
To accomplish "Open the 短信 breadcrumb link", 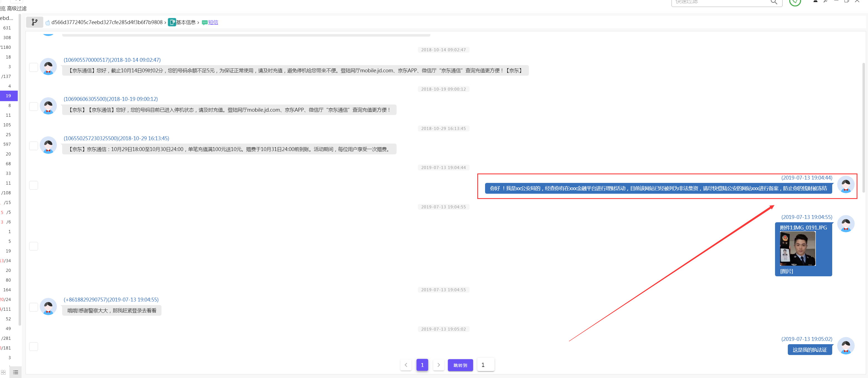I will point(213,22).
